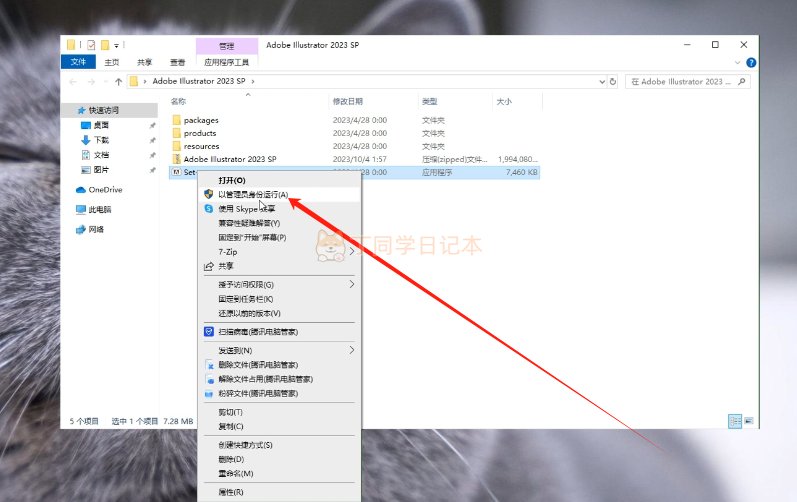Screen dimensions: 797x502
Task: Open the 主页 ribbon tab
Action: pyautogui.click(x=112, y=62)
